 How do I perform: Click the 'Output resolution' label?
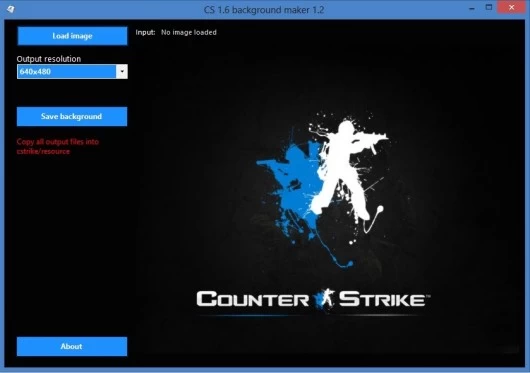(49, 59)
